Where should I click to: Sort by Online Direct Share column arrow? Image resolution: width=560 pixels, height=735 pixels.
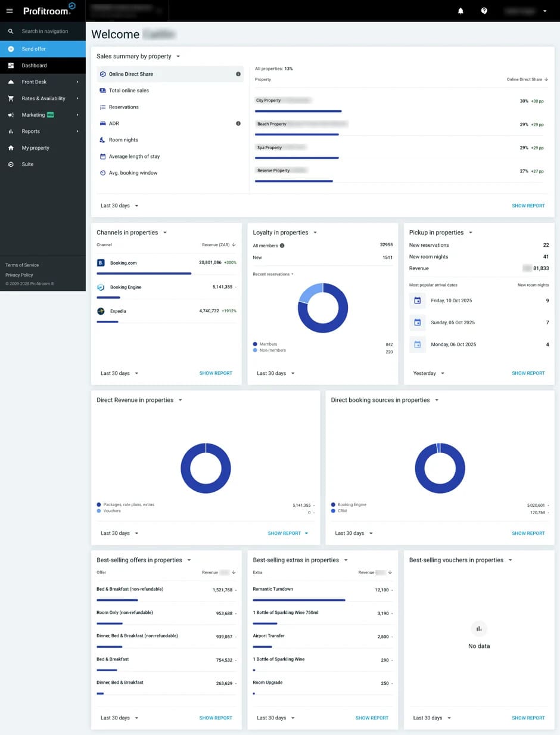point(546,79)
